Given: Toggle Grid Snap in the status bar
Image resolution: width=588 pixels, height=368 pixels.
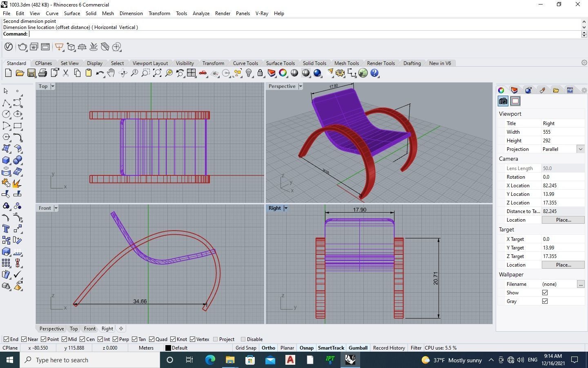Looking at the screenshot, I should (x=246, y=348).
